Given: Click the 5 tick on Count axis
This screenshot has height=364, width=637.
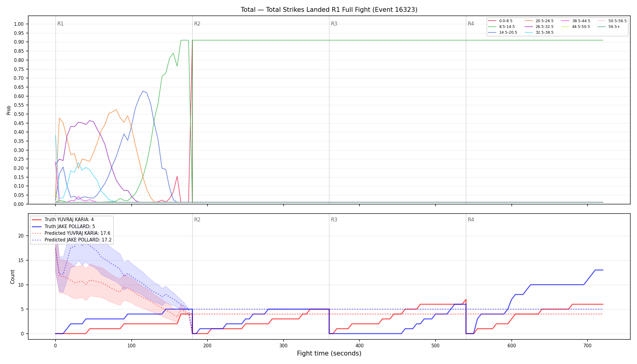Looking at the screenshot, I should pyautogui.click(x=22, y=309).
